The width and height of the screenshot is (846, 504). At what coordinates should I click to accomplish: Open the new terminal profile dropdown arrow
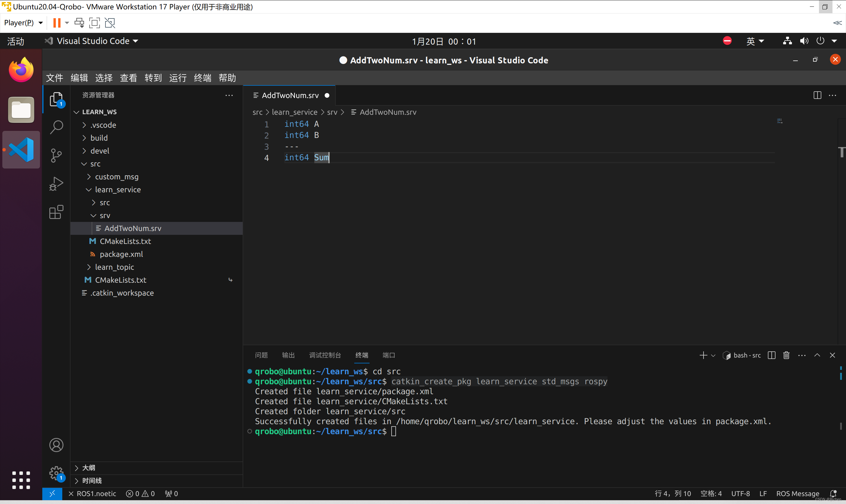click(713, 355)
